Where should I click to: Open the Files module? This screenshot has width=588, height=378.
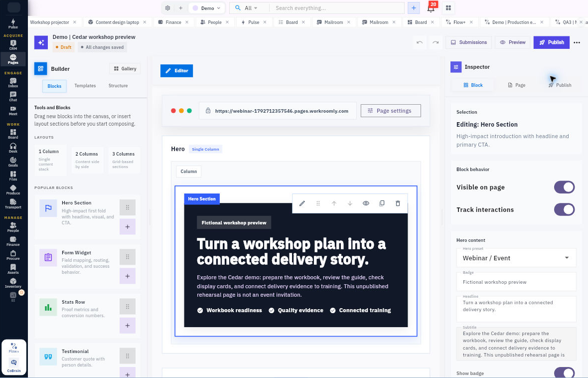[x=13, y=176]
